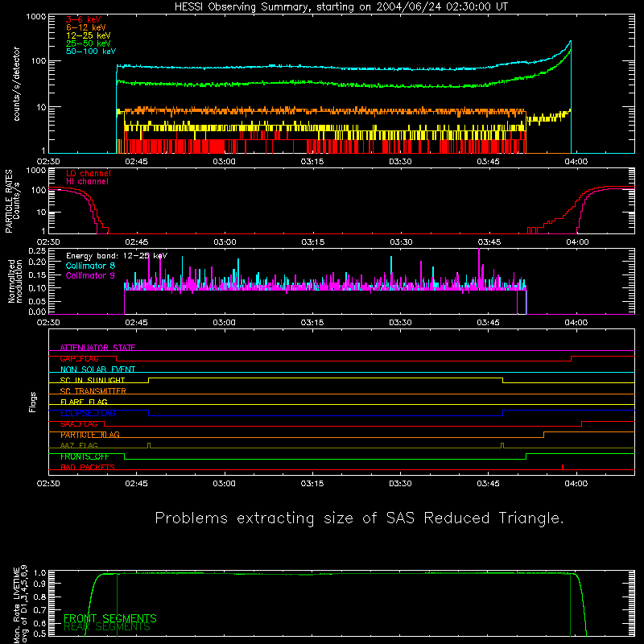644x644 pixels.
Task: Click the PARTICLE RATES axis title
Action: pyautogui.click(x=9, y=201)
